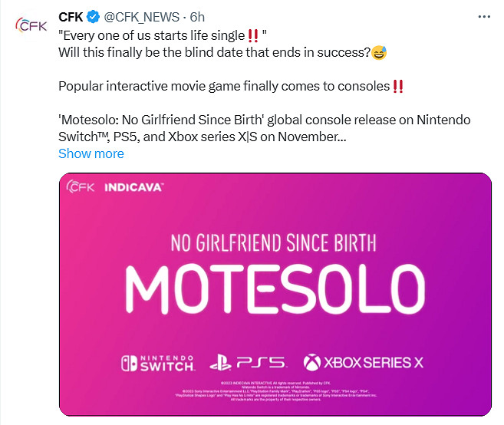Click the Nintendo Switch logo in image
This screenshot has height=425, width=504.
coord(156,361)
